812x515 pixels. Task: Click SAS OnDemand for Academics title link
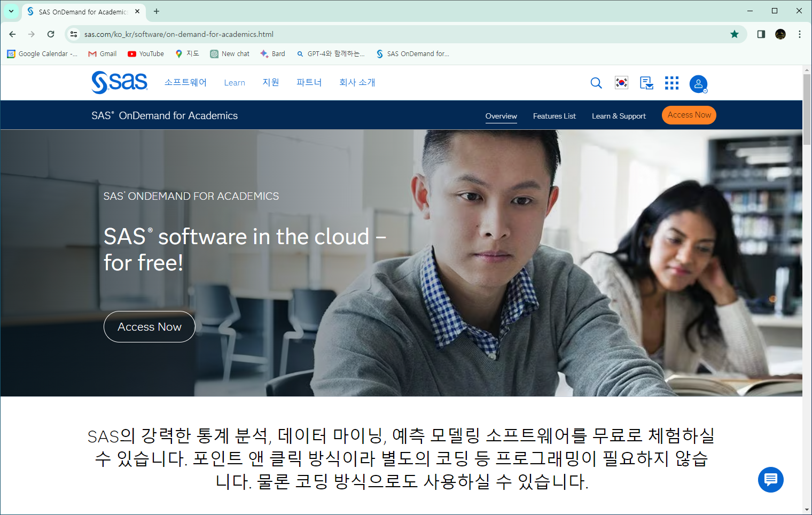tap(165, 115)
